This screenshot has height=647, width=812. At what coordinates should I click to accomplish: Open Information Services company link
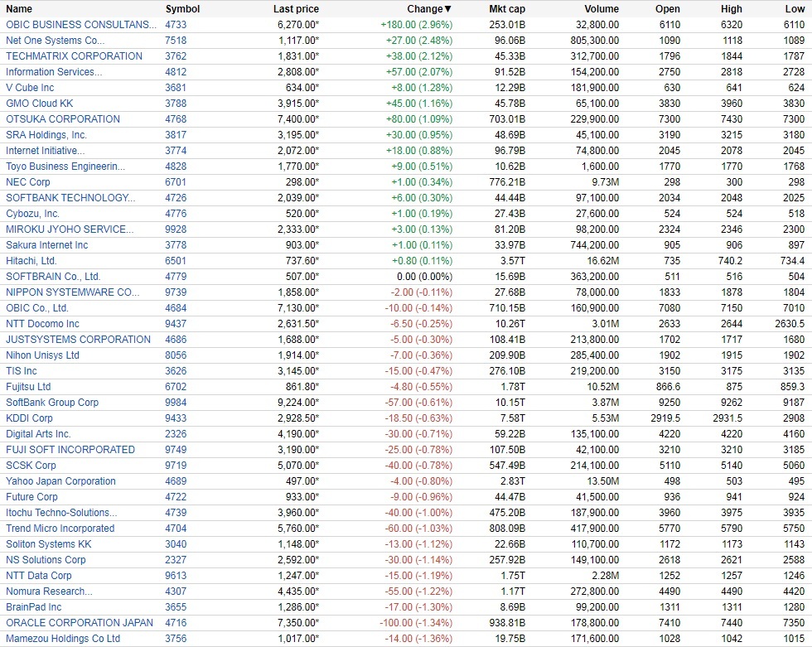coord(54,72)
